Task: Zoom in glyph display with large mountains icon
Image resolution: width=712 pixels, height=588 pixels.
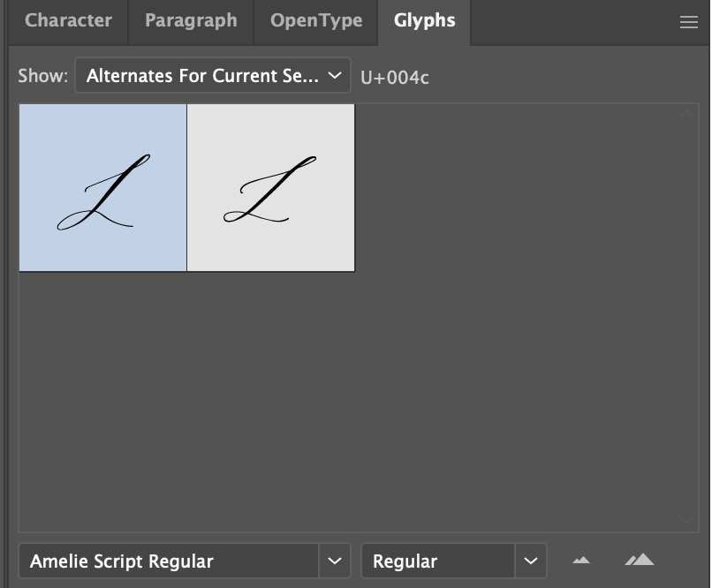Action: click(x=640, y=560)
